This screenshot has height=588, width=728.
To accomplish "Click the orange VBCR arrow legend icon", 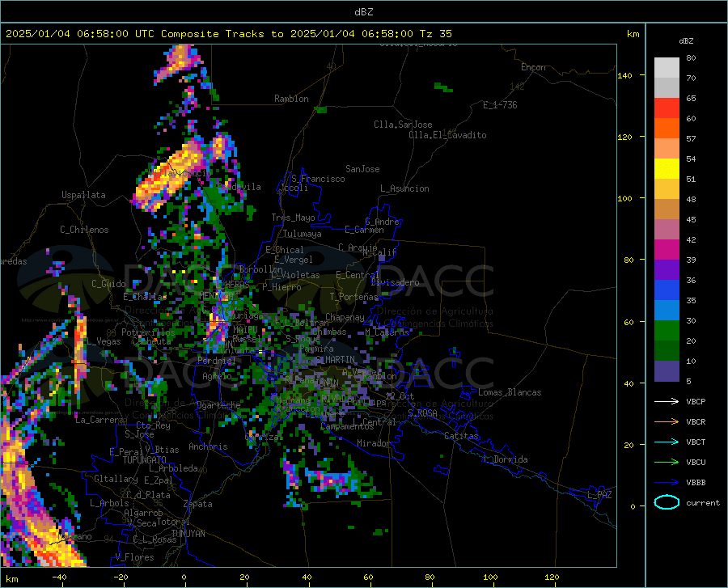I will pos(667,422).
